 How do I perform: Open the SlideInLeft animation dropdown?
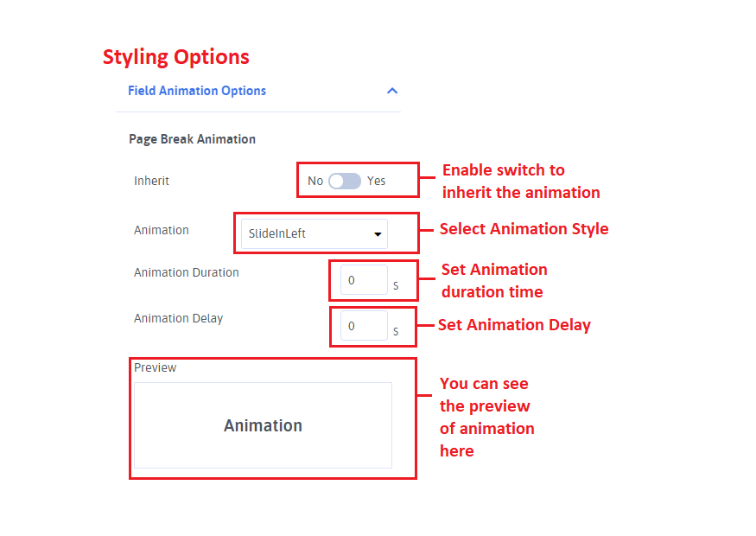(314, 233)
